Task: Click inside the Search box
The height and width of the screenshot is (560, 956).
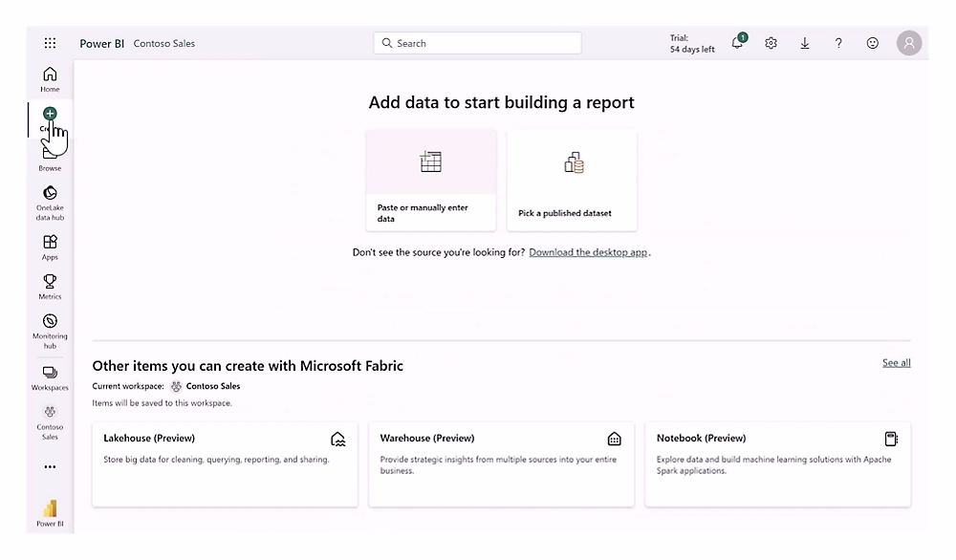Action: 477,43
